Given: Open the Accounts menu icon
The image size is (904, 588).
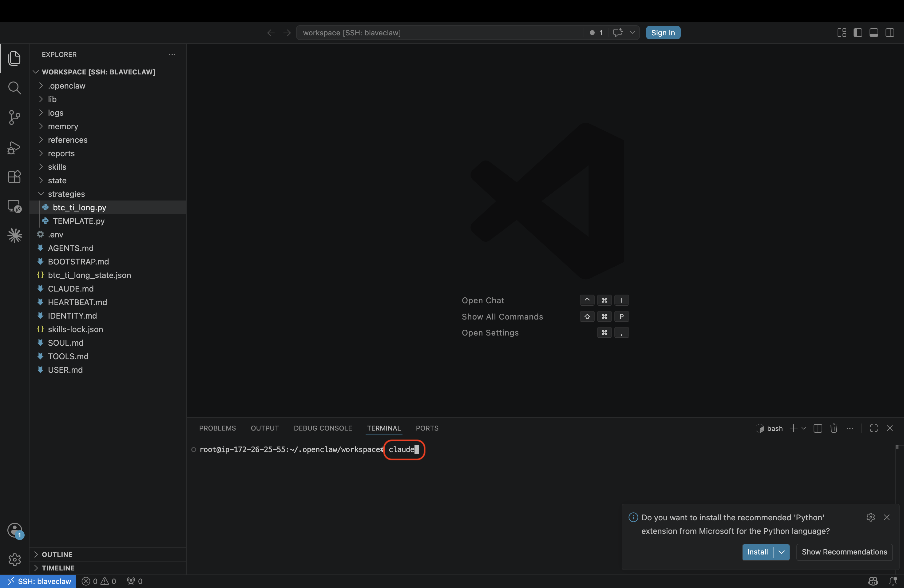Looking at the screenshot, I should click(x=14, y=530).
